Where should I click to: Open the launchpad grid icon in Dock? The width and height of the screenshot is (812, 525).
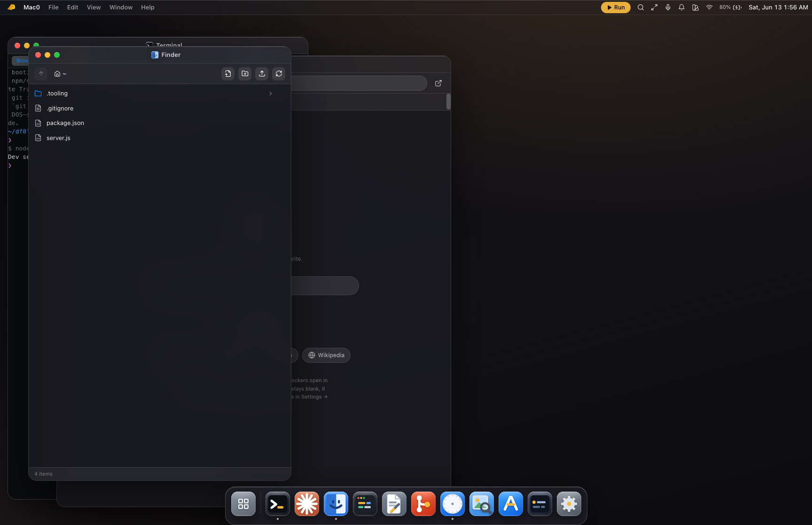coord(243,504)
